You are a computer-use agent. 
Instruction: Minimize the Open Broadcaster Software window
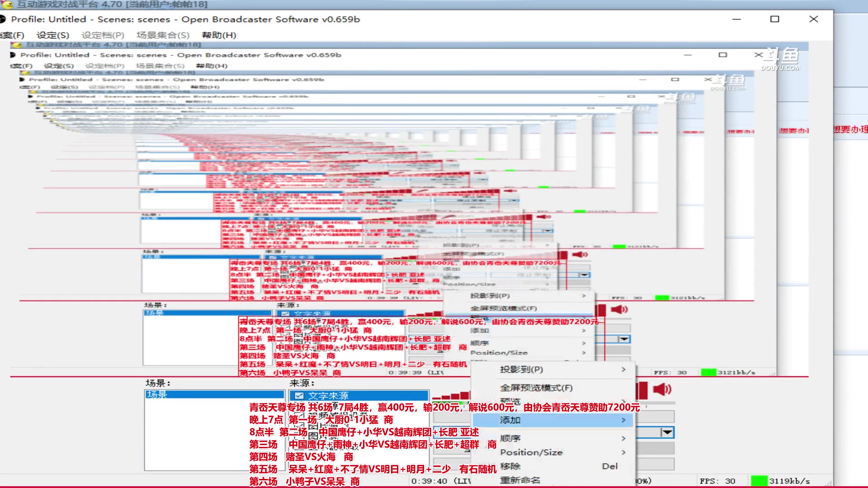[x=736, y=19]
